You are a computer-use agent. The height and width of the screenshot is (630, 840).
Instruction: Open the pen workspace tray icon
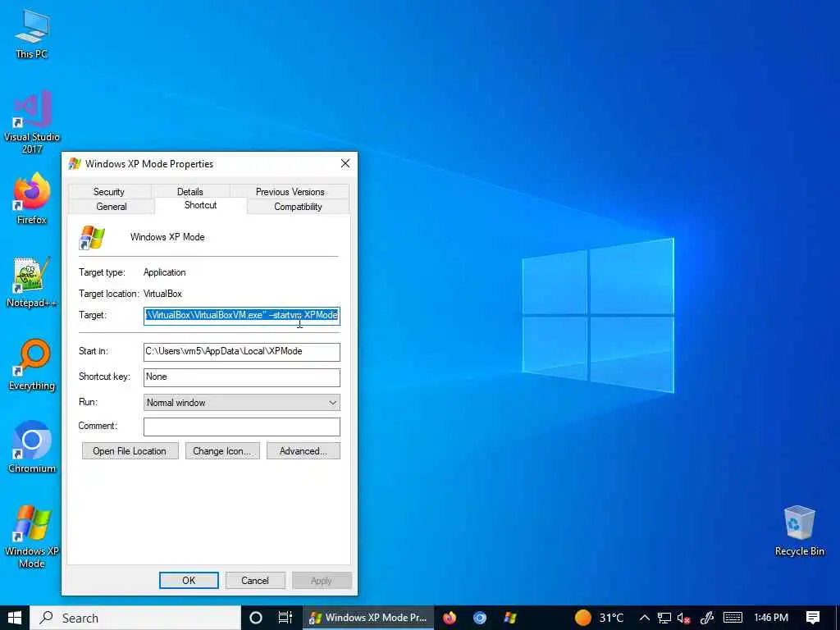click(x=706, y=618)
